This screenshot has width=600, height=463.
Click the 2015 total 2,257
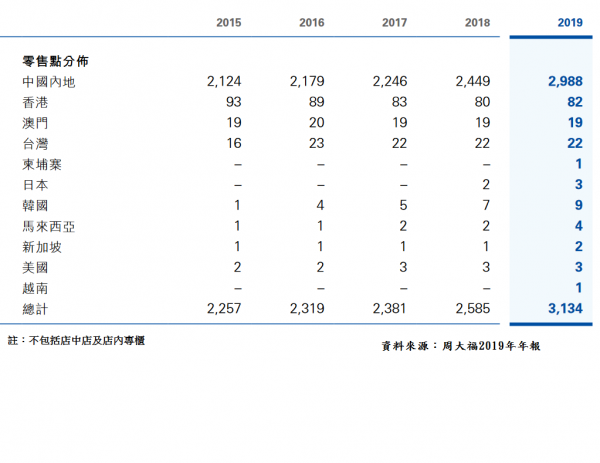224,309
